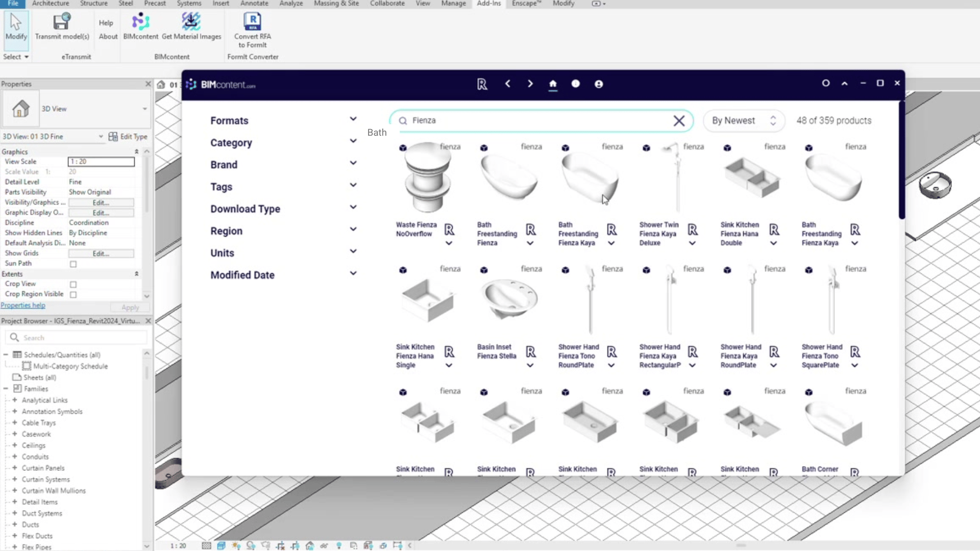Expand the Curtain Panels families node
980x551 pixels.
pyautogui.click(x=15, y=468)
